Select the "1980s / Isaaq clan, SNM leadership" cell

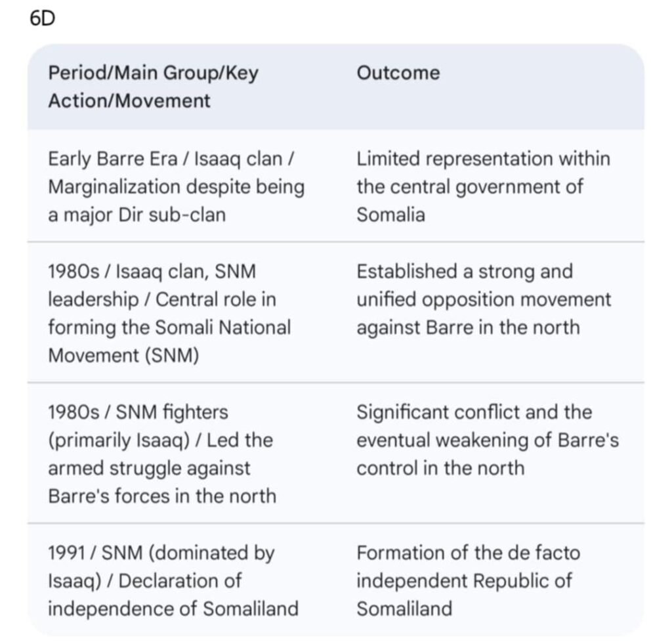(x=169, y=313)
